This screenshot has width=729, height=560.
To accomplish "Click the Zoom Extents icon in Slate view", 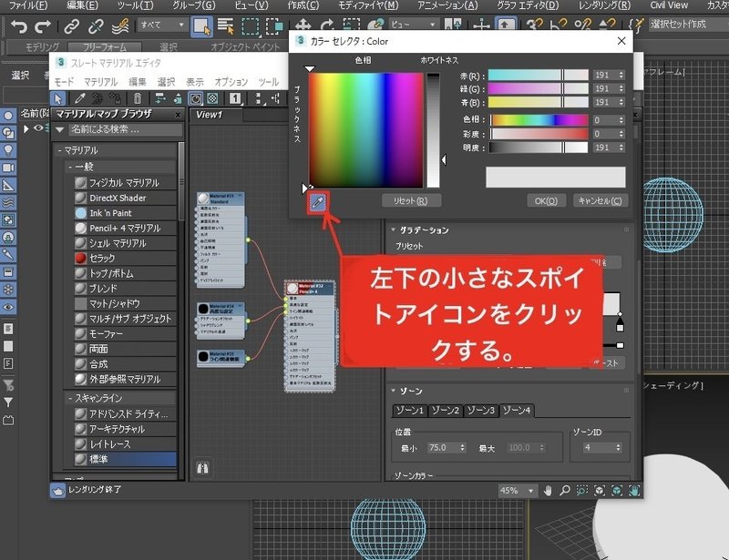I will click(x=600, y=491).
